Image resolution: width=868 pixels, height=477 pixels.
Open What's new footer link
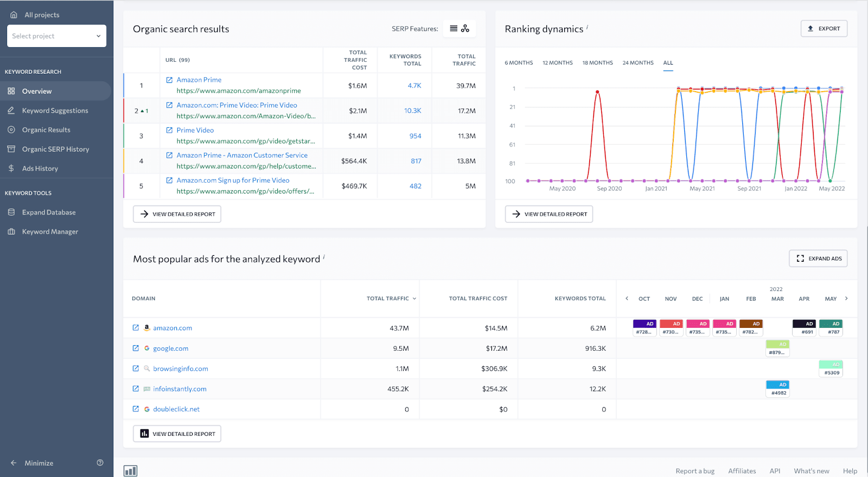(x=812, y=471)
